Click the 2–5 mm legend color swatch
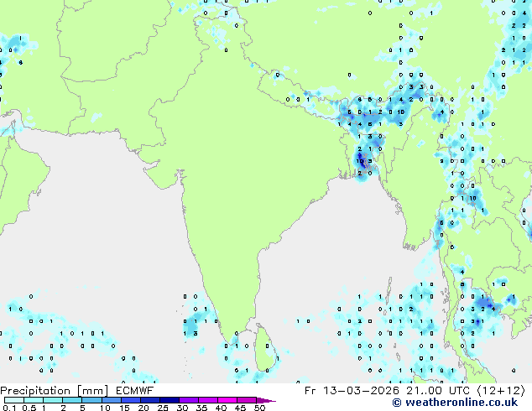Image resolution: width=532 pixels, height=411 pixels. (x=72, y=400)
